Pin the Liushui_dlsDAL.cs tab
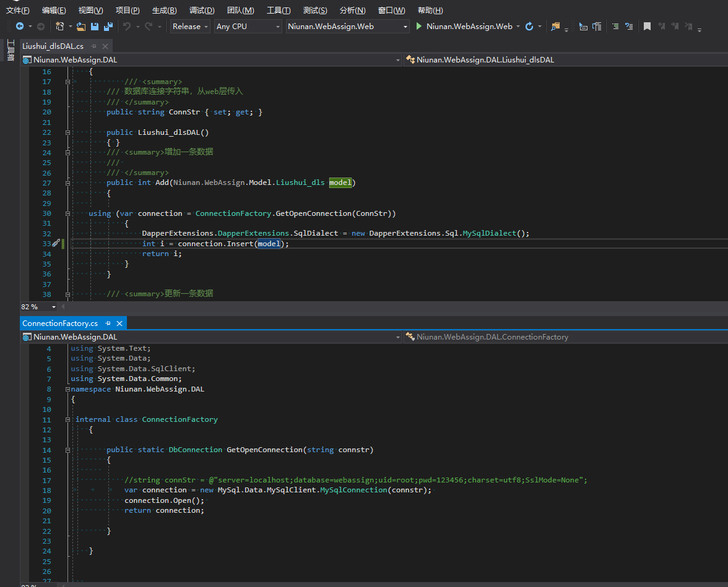Image resolution: width=728 pixels, height=587 pixels. [94, 46]
